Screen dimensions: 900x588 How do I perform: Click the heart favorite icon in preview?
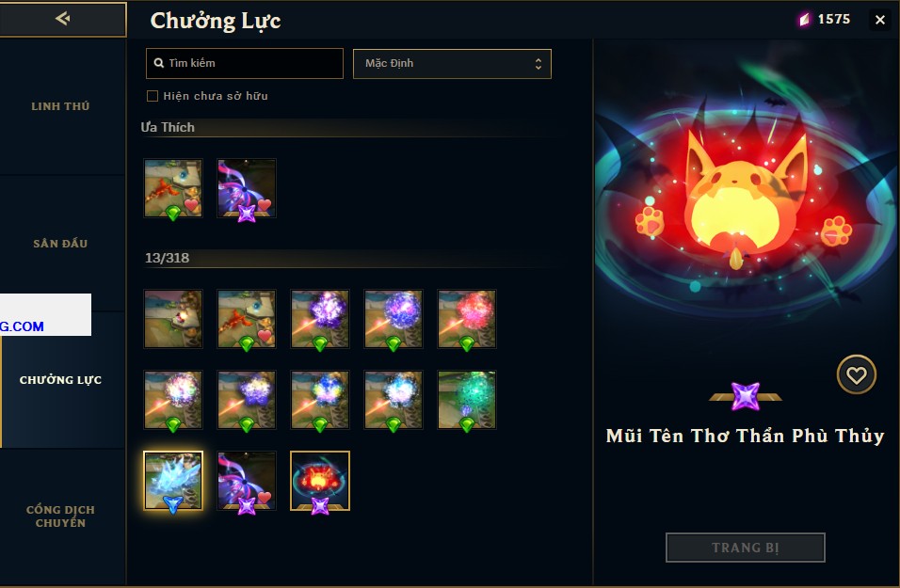tap(857, 375)
